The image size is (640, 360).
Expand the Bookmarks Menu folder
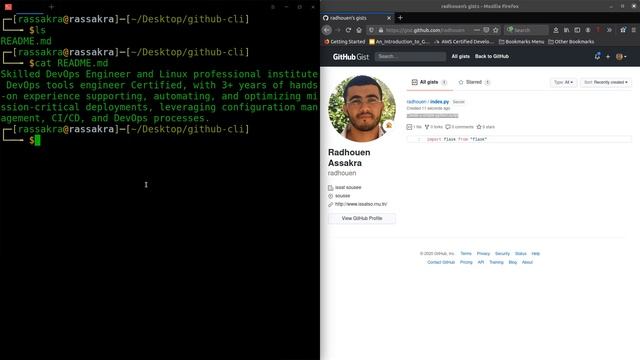522,42
